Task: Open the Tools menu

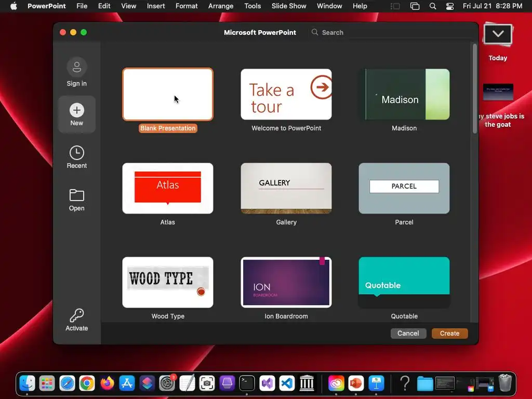Action: pyautogui.click(x=252, y=6)
